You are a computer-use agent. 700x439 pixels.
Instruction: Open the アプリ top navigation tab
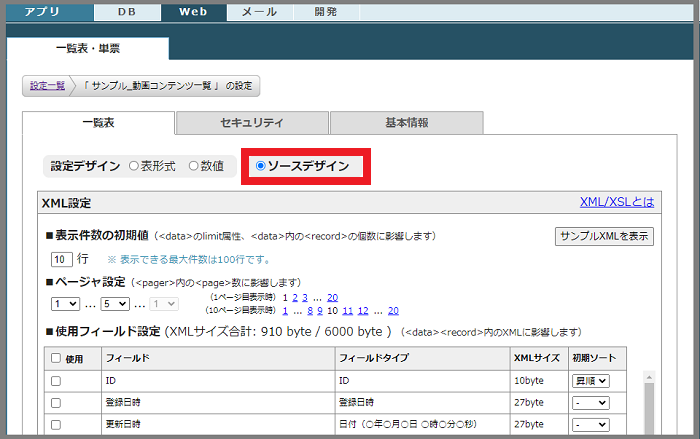[x=48, y=12]
